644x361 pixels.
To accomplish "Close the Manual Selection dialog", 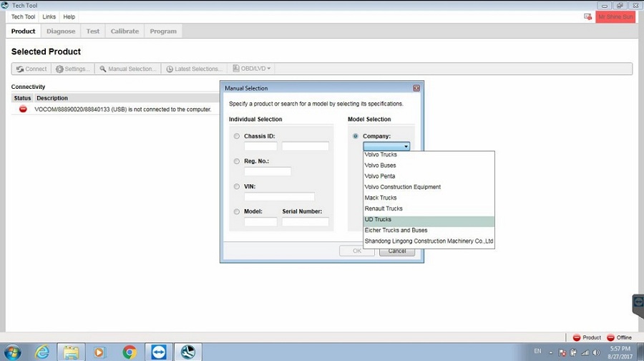I will pos(416,88).
